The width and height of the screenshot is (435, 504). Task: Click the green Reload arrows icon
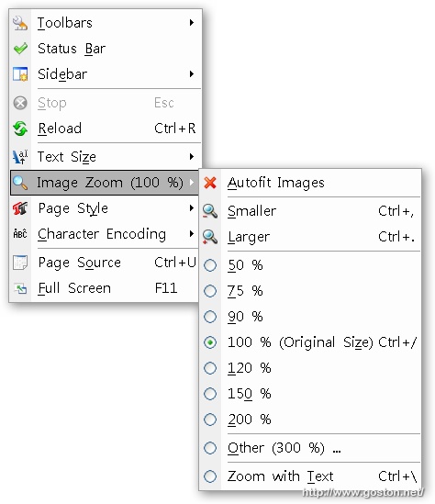tap(20, 129)
